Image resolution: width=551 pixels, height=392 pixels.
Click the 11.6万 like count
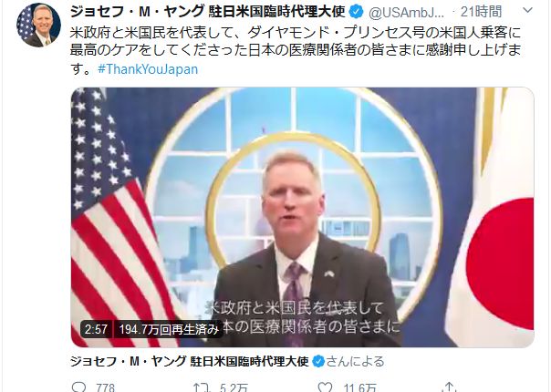point(359,387)
